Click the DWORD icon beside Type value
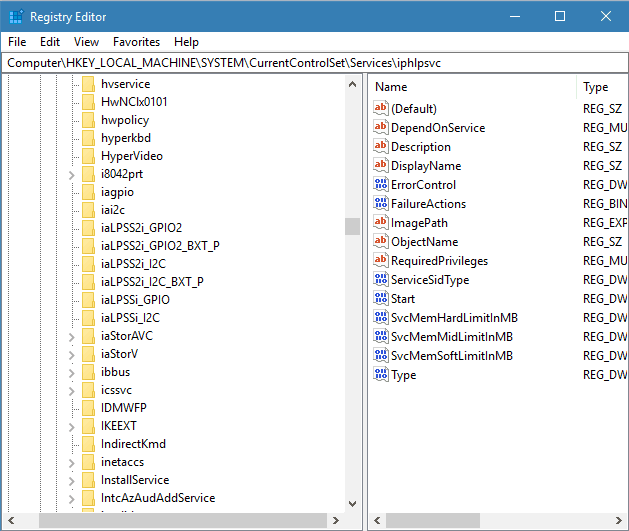Viewport: 629px width, 531px height. (x=381, y=375)
